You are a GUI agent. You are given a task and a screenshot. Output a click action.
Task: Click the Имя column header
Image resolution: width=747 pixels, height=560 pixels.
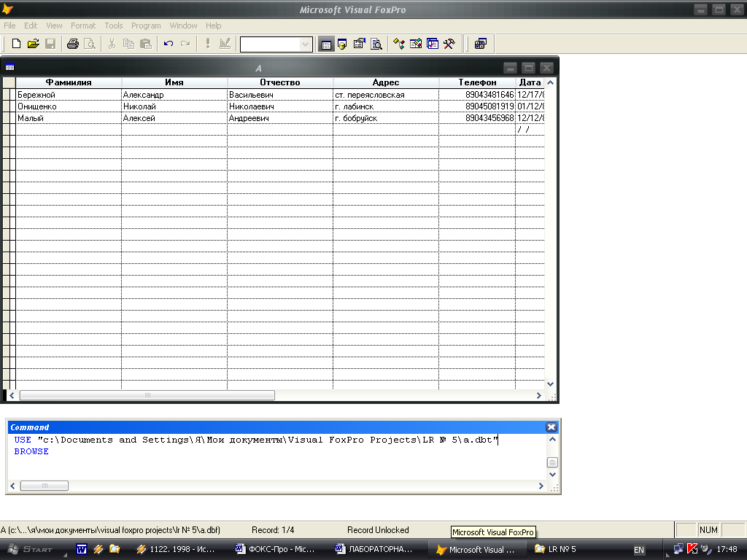[174, 82]
